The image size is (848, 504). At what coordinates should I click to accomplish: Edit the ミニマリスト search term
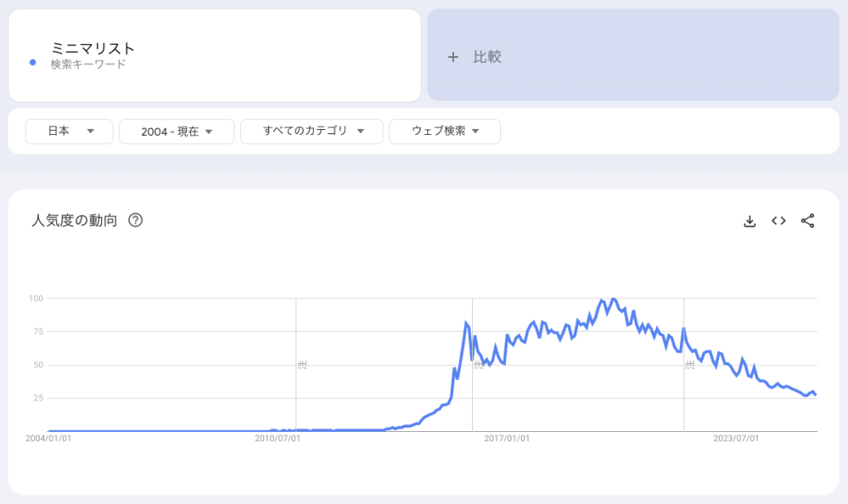coord(93,49)
